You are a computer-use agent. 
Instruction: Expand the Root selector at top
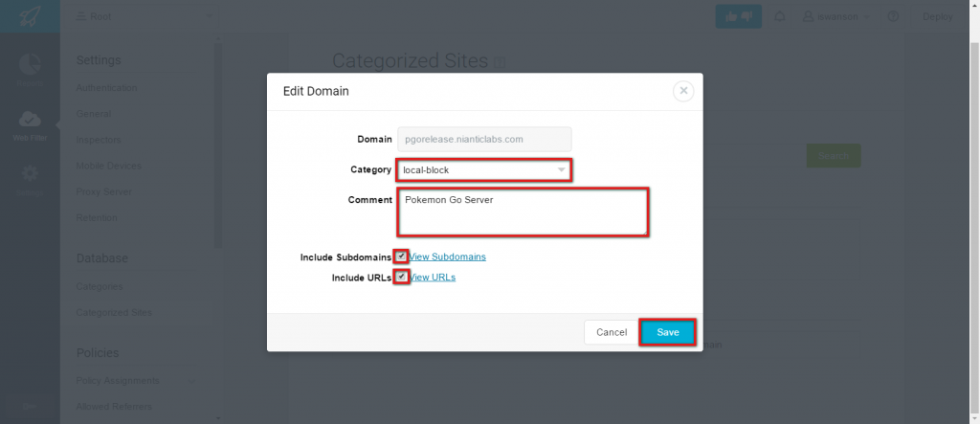(144, 16)
